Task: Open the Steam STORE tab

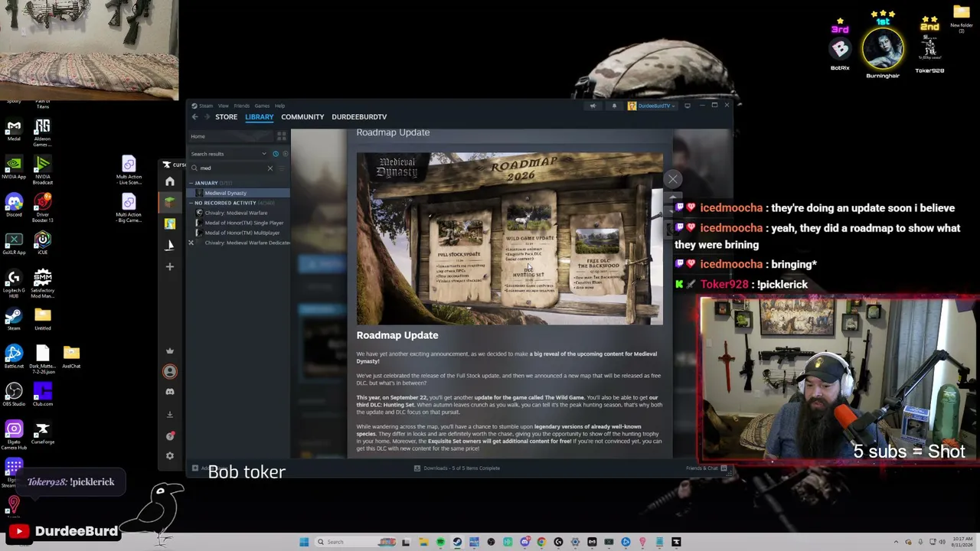Action: (226, 117)
